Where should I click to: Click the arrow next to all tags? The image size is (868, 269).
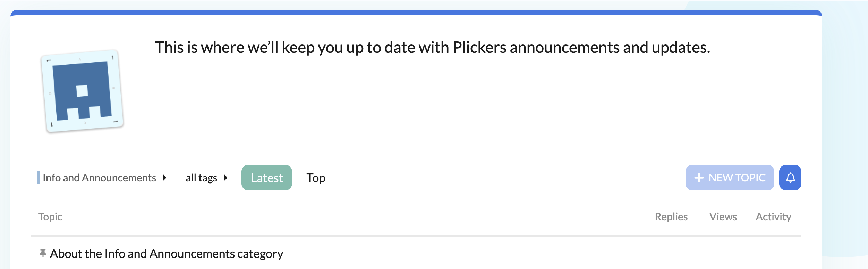(x=225, y=178)
